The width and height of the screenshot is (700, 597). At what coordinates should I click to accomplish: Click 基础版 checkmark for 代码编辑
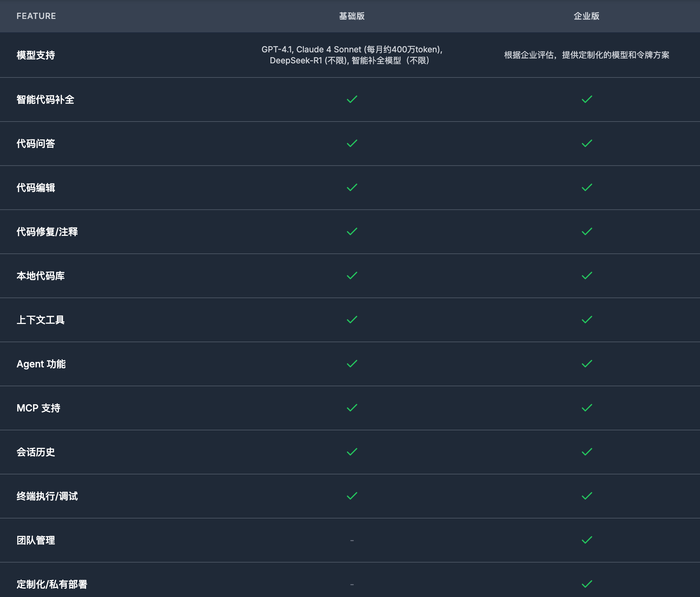[x=352, y=188]
